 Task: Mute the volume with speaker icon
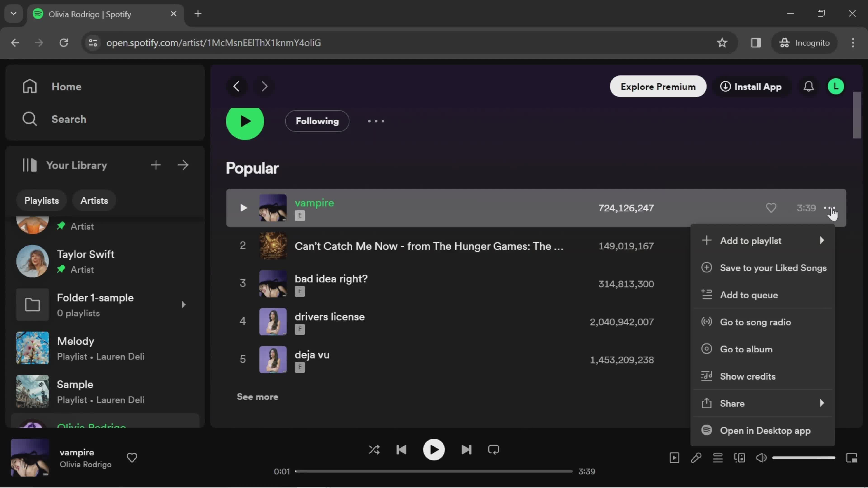click(x=761, y=458)
